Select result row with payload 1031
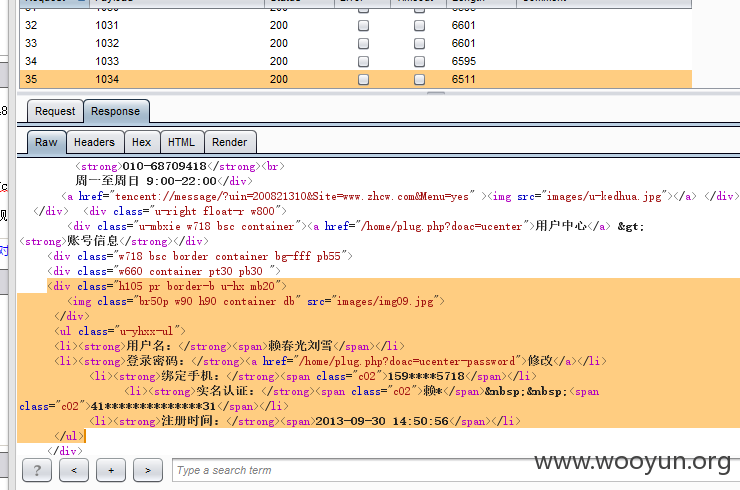 [x=356, y=25]
